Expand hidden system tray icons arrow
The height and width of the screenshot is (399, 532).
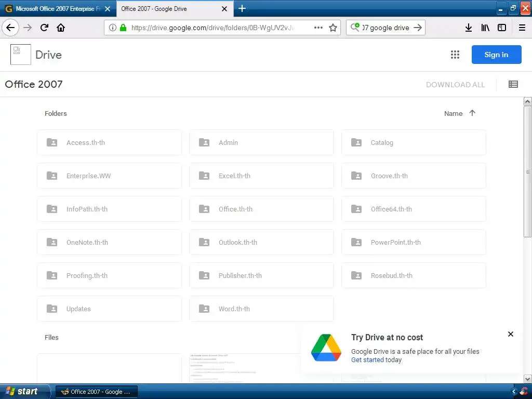coord(514,392)
